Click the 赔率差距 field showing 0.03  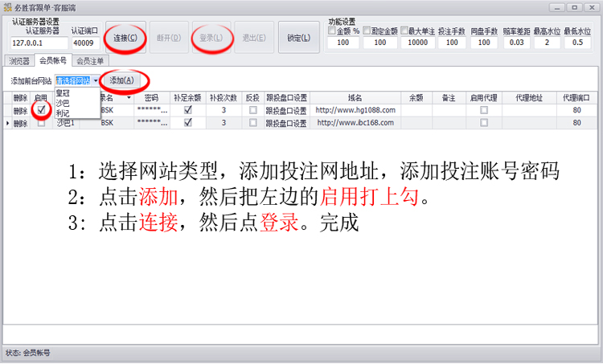(x=516, y=43)
